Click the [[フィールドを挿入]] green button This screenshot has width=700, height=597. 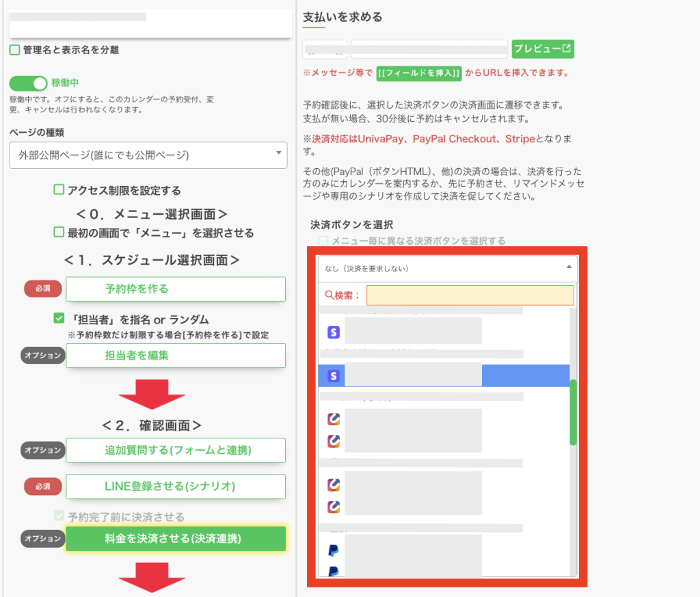pyautogui.click(x=419, y=72)
